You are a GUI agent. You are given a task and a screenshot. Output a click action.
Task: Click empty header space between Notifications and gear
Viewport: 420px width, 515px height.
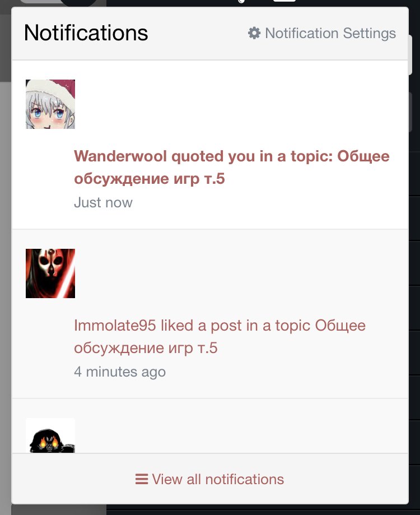click(x=198, y=33)
